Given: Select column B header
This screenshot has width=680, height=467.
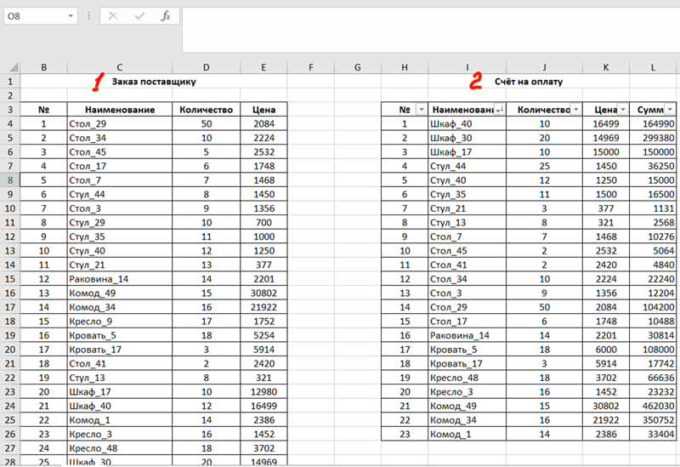Looking at the screenshot, I should tap(44, 68).
